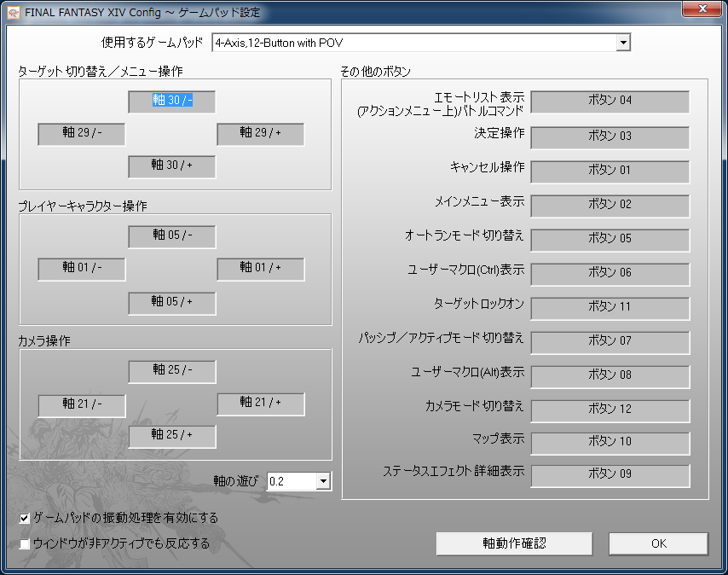Click ボタン 11 field for ターゲットロックオン

coord(610,308)
